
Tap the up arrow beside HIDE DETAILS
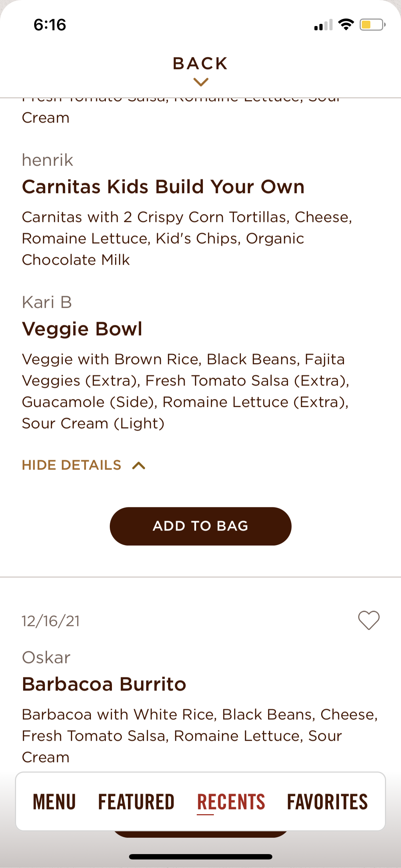[139, 465]
